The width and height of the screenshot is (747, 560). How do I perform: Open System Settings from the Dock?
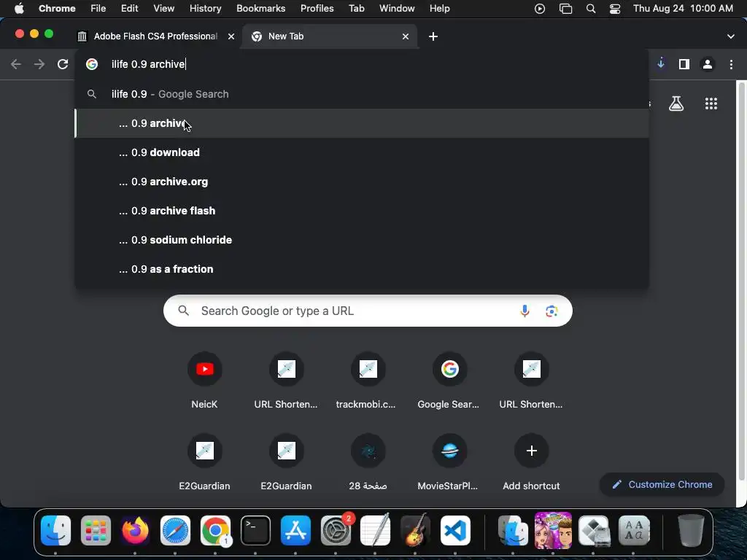(x=336, y=531)
